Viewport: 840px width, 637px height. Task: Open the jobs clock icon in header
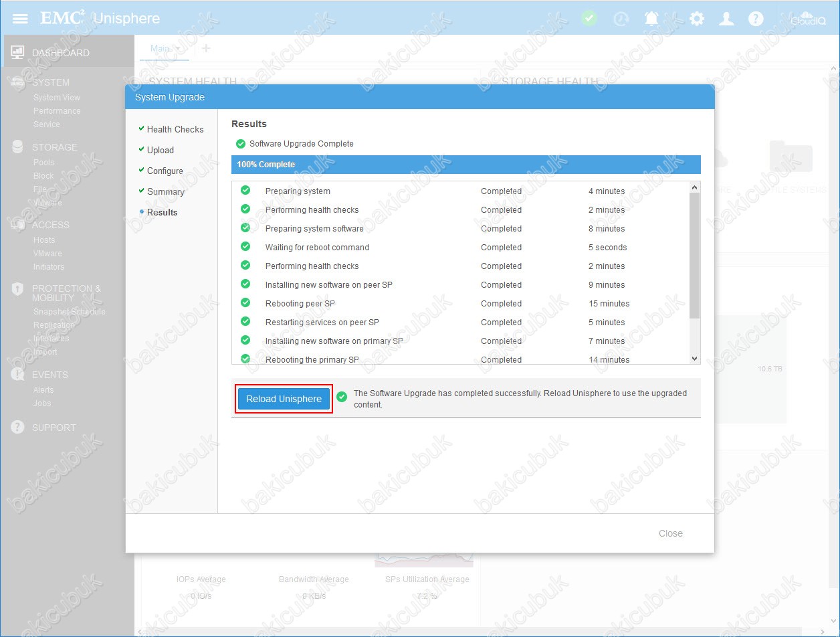[x=621, y=19]
